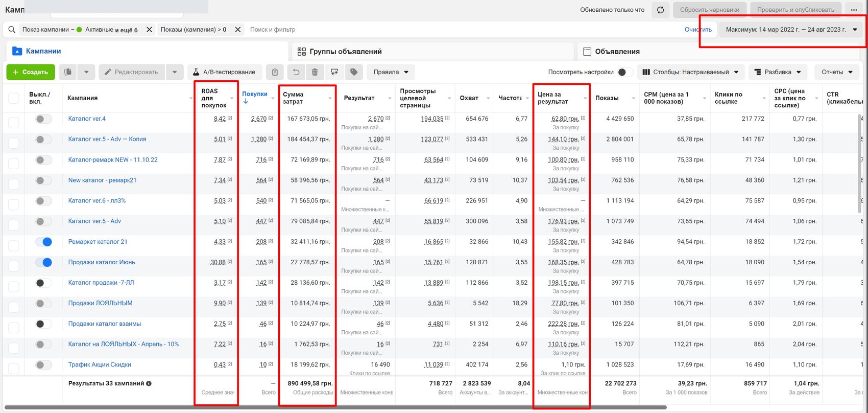Click the green Создать button

point(30,72)
